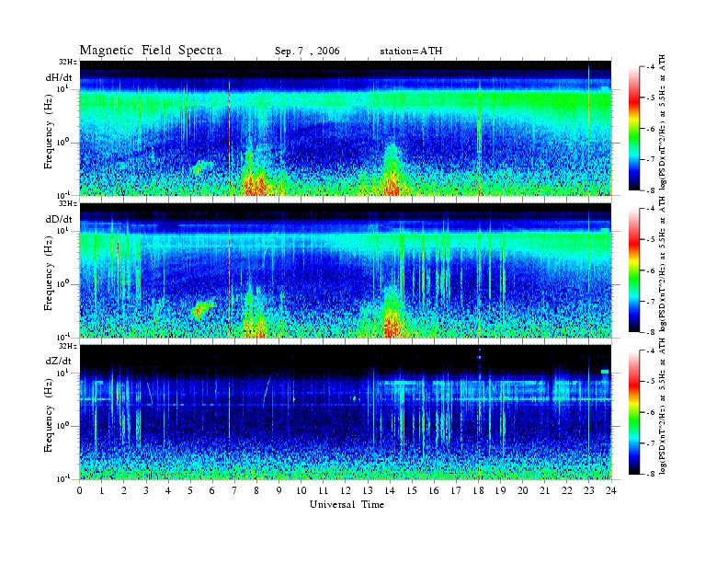Click the "15" hour tick on time axis

coord(412,491)
